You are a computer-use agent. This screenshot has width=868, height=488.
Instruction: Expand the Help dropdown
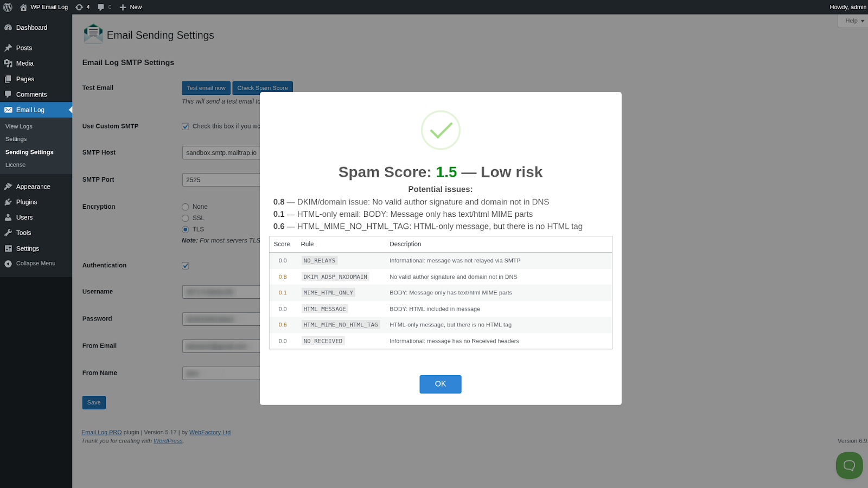[x=851, y=21]
